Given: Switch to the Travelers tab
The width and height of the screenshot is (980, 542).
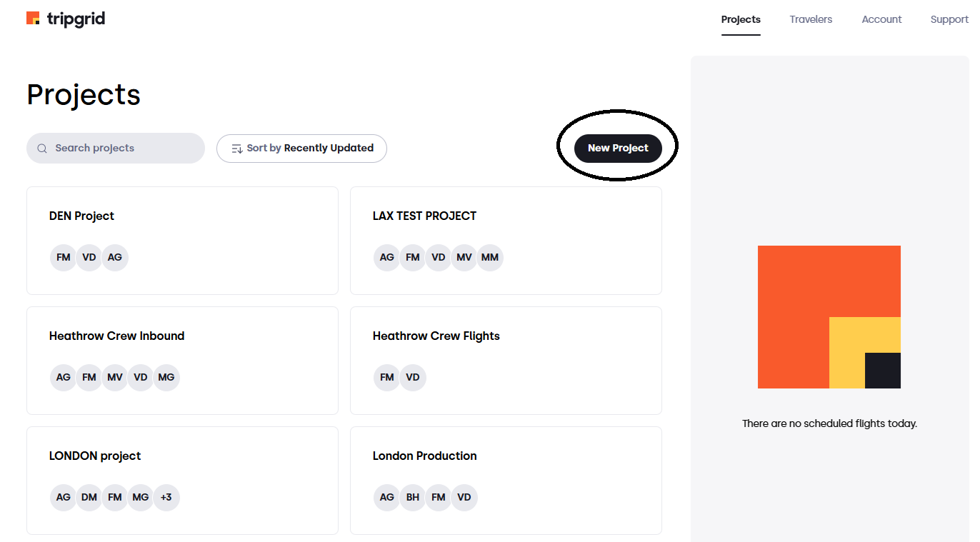Looking at the screenshot, I should click(811, 19).
